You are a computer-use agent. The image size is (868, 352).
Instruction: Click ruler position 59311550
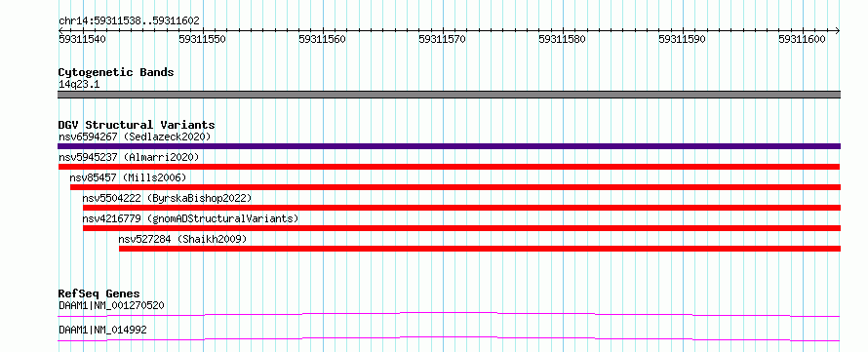202,39
